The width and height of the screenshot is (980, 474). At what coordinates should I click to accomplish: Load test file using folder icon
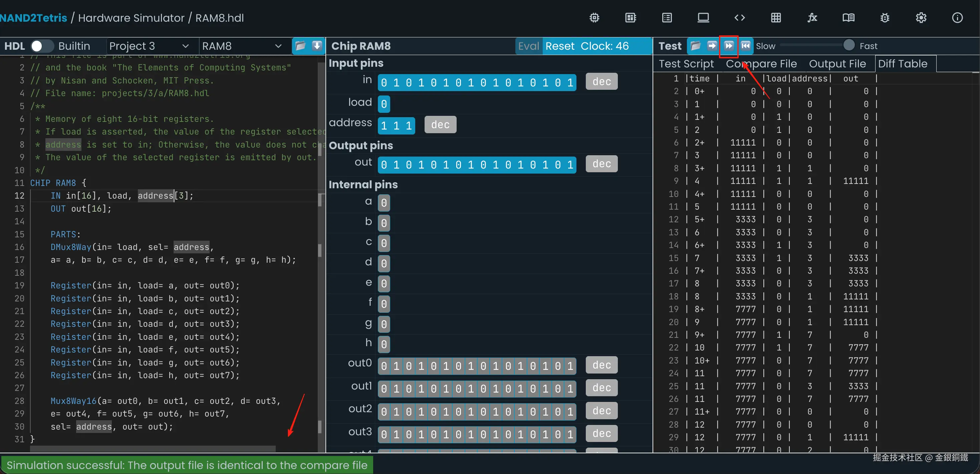tap(695, 46)
